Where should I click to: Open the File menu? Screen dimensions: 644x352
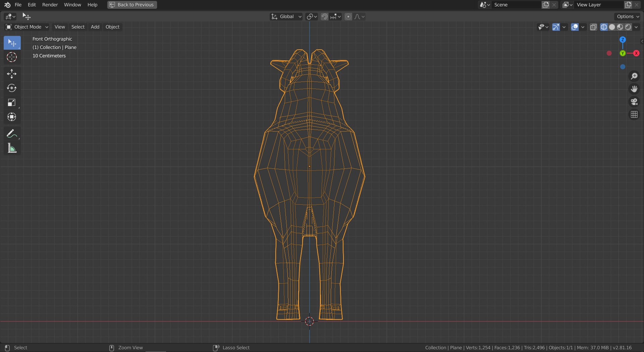coord(18,5)
